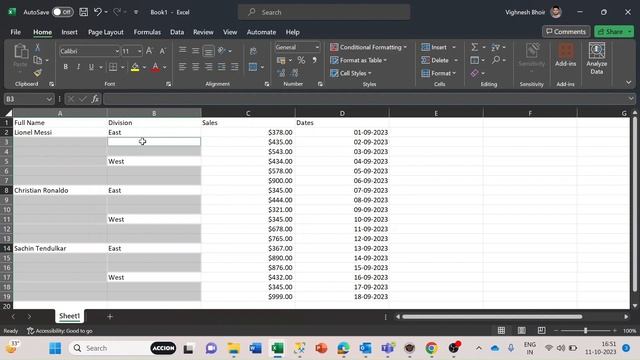Click Increase Font Size icon
This screenshot has width=640, height=360.
pos(149,51)
